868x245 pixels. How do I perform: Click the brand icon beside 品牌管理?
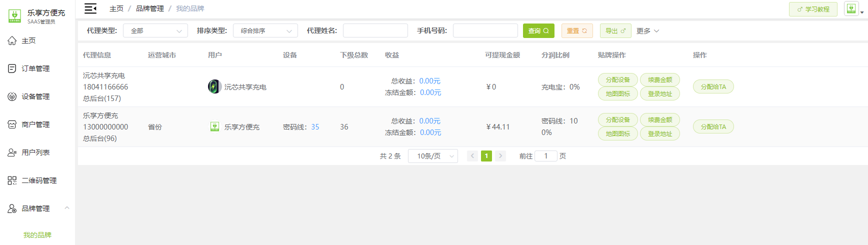(x=12, y=208)
